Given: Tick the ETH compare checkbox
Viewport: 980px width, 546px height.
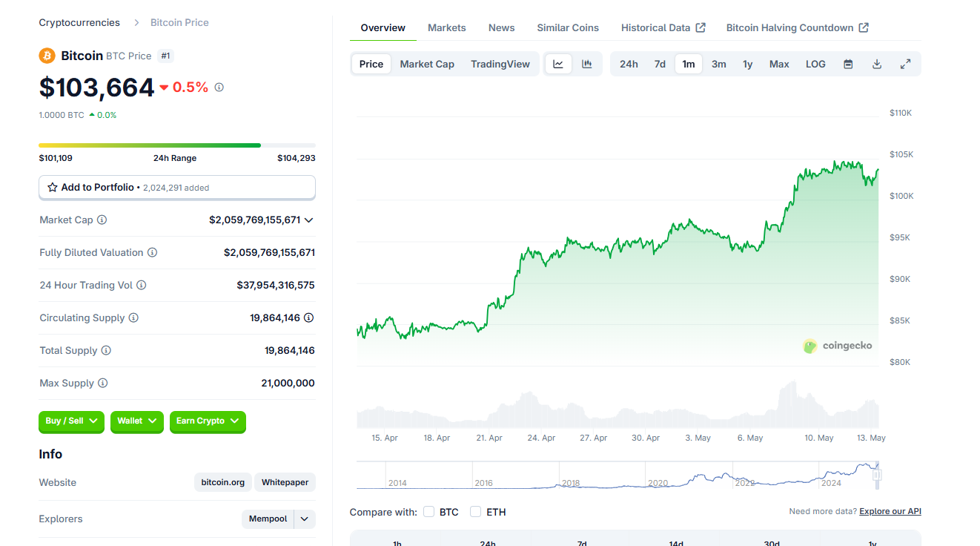Looking at the screenshot, I should pyautogui.click(x=476, y=512).
